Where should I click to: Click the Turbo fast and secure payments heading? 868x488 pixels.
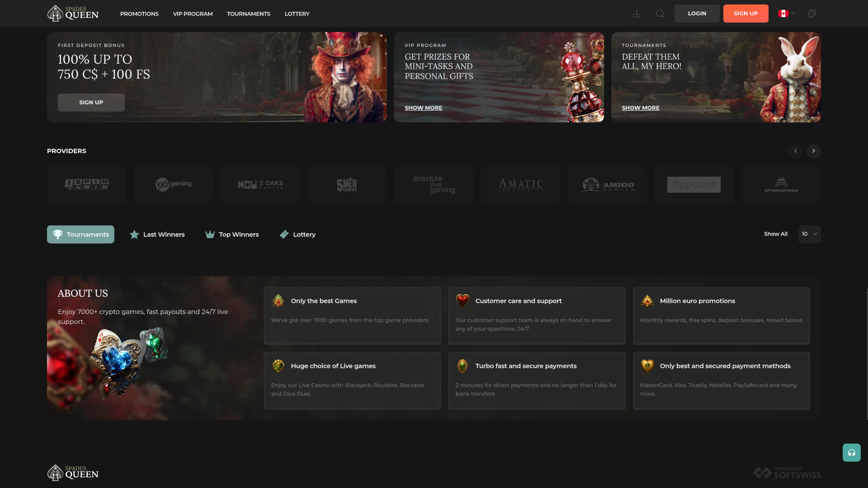click(x=526, y=366)
